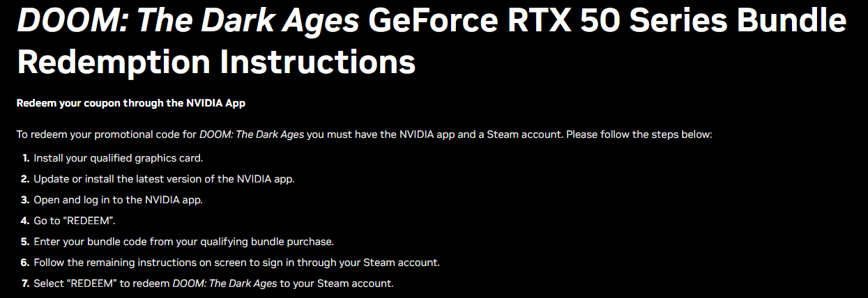The width and height of the screenshot is (868, 298).
Task: Select step "Install your qualified graphics card"
Action: click(x=118, y=158)
